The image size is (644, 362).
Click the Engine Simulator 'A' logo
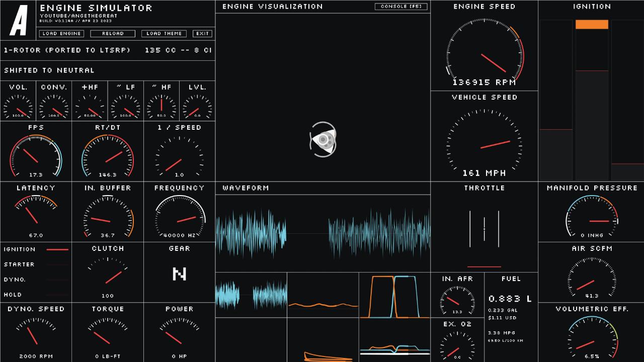click(18, 20)
